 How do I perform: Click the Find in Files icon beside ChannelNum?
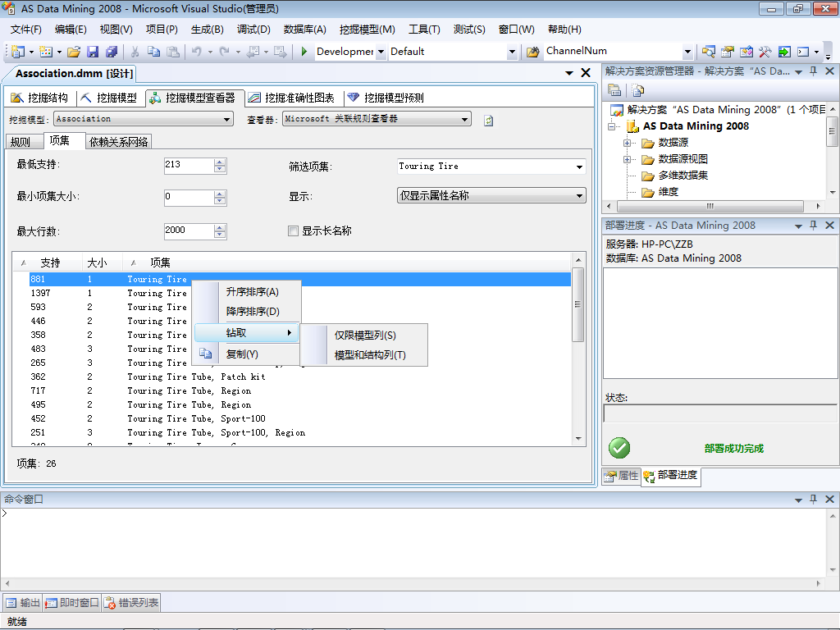click(532, 52)
